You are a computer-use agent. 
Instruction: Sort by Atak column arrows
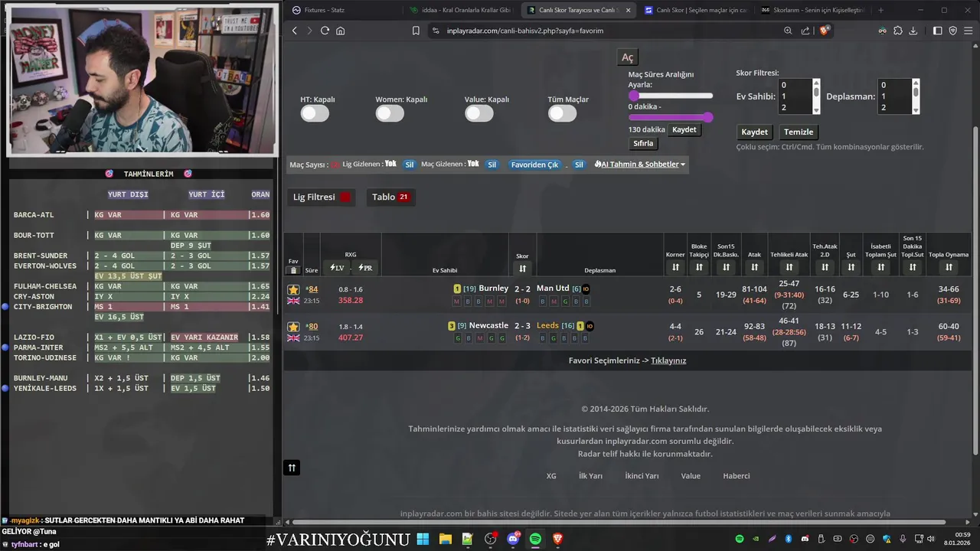(754, 267)
